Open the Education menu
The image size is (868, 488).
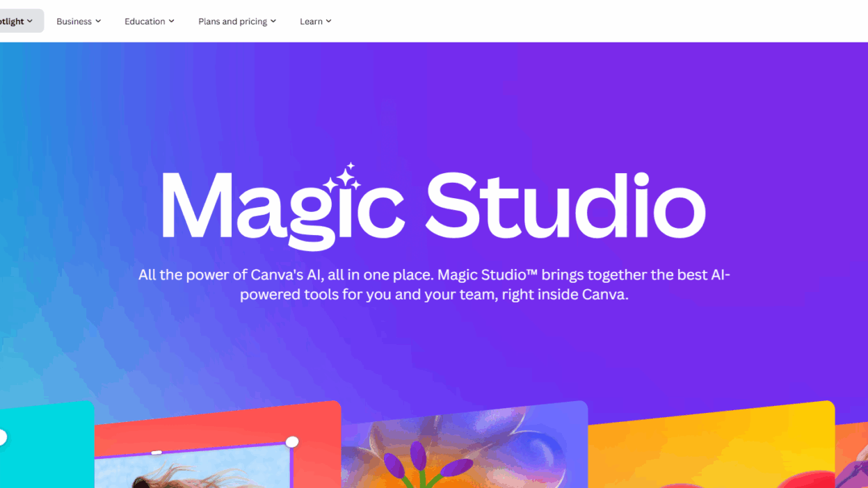pos(150,21)
